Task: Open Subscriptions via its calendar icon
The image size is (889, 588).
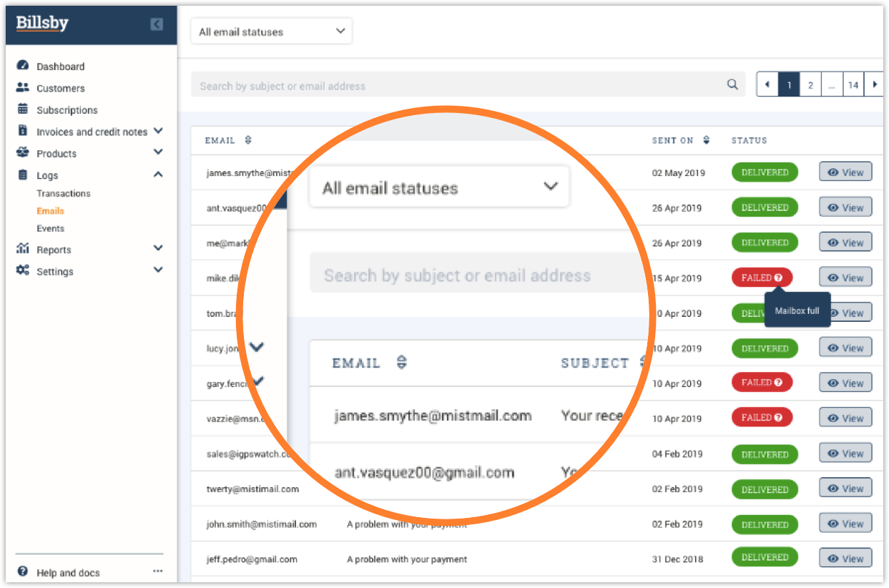Action: pos(23,109)
